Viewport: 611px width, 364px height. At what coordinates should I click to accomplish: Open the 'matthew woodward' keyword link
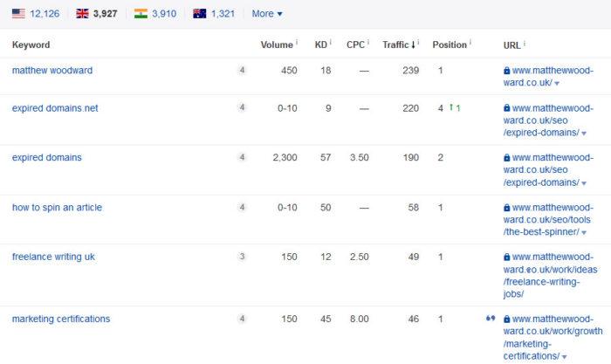tap(52, 71)
